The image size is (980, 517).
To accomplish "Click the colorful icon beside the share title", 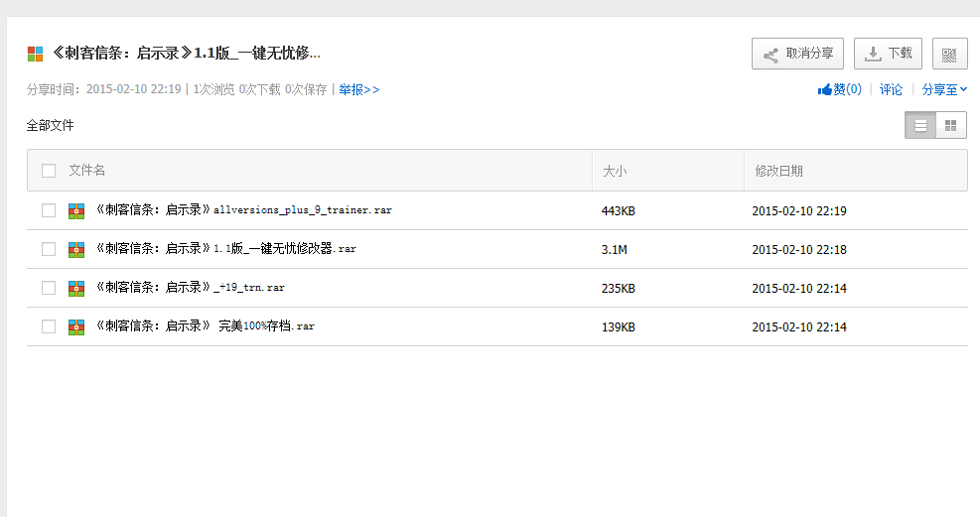I will [35, 54].
